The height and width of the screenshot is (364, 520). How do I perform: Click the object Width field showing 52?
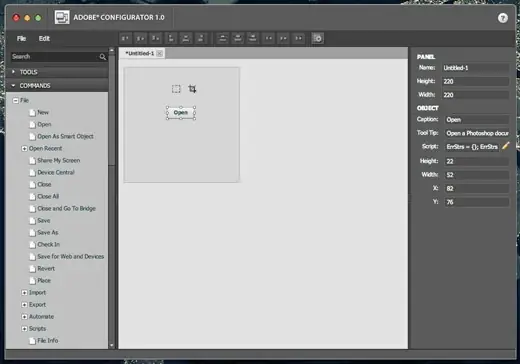point(477,175)
